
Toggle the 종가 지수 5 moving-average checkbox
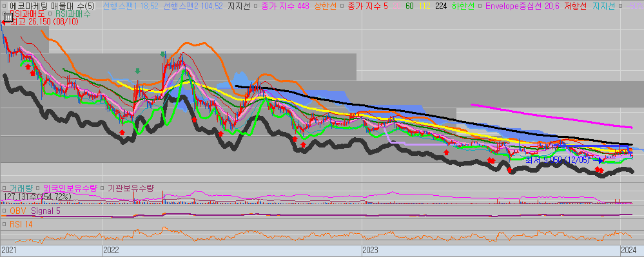tap(342, 6)
